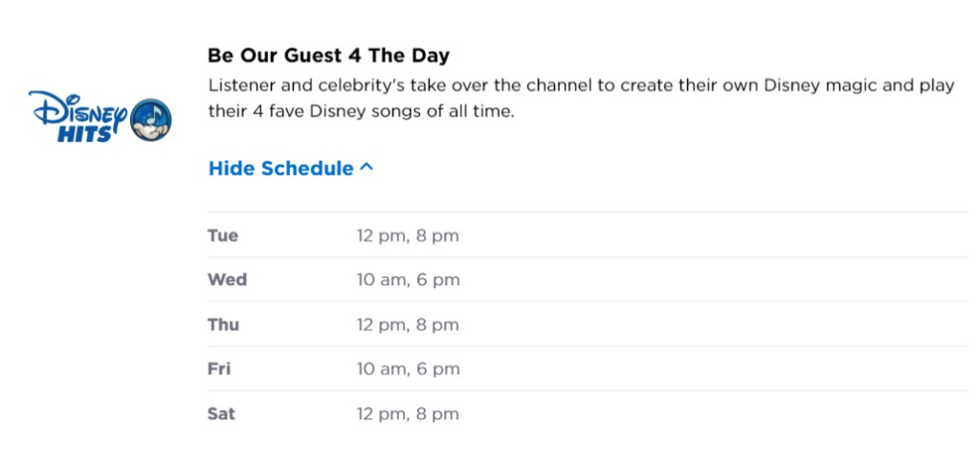Click the Saturday 12 pm, 8 pm times

pos(408,414)
